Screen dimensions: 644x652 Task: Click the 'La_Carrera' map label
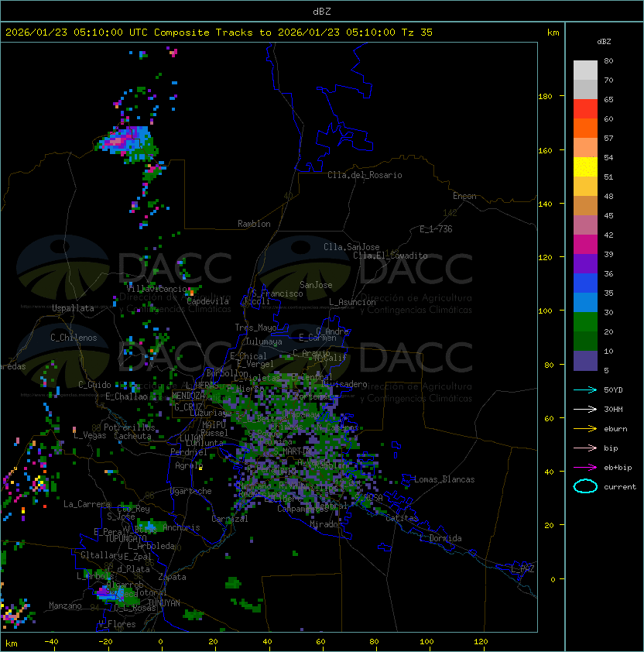coord(87,504)
